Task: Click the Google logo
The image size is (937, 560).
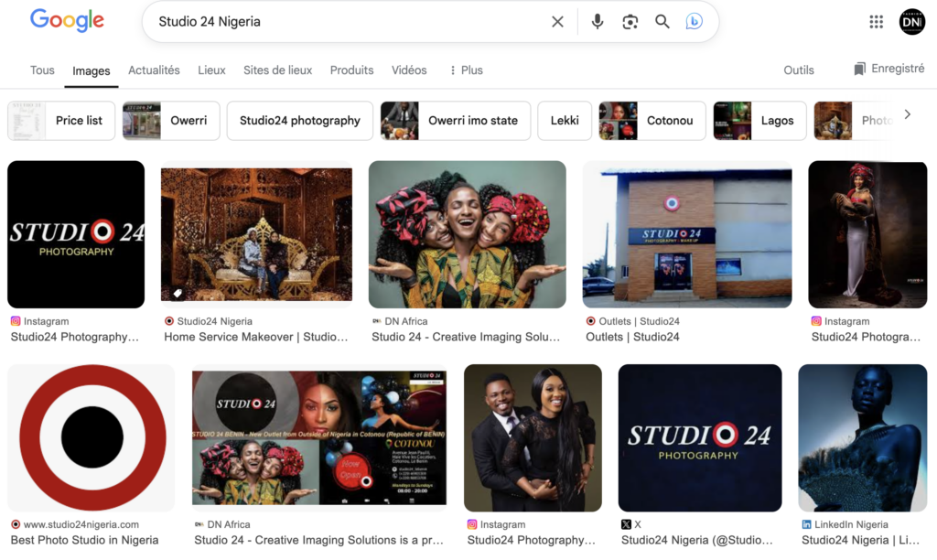Action: click(x=67, y=20)
